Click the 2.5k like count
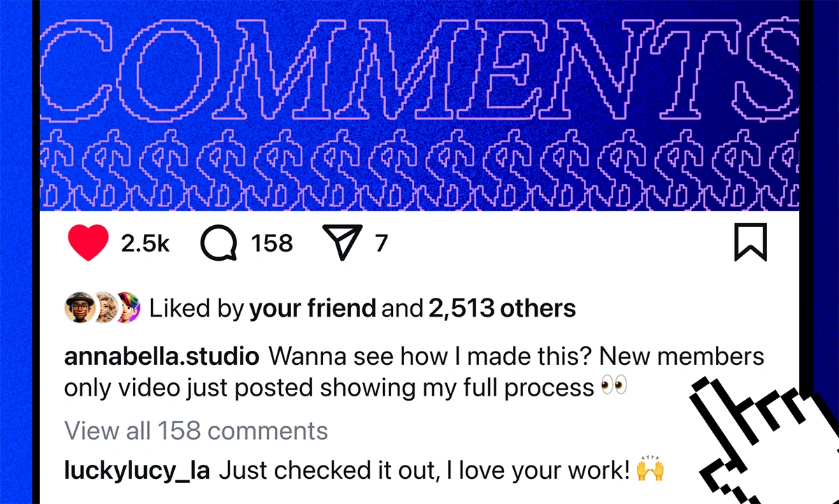 coord(145,243)
